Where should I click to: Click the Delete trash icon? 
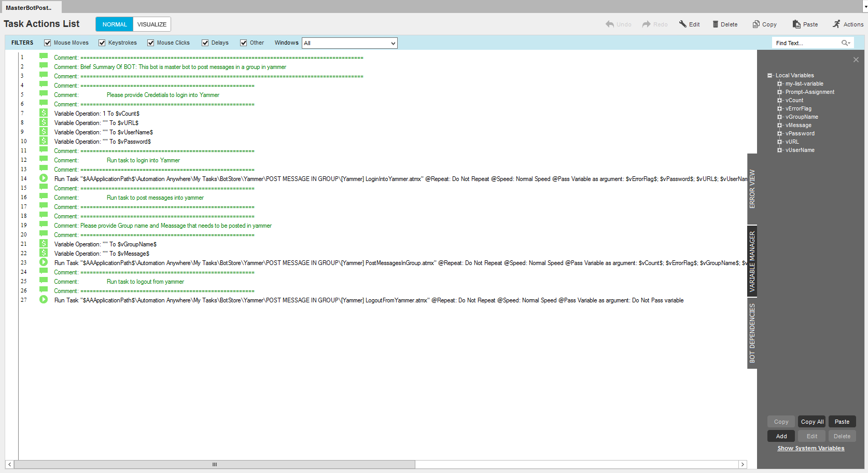tap(715, 24)
